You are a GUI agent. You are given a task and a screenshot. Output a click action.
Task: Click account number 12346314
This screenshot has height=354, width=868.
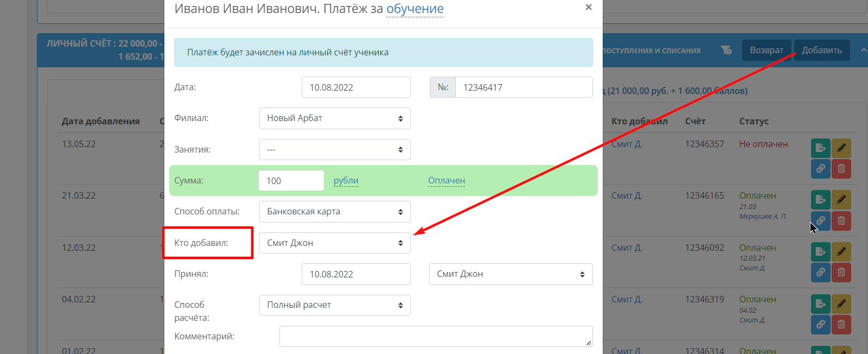pyautogui.click(x=705, y=350)
